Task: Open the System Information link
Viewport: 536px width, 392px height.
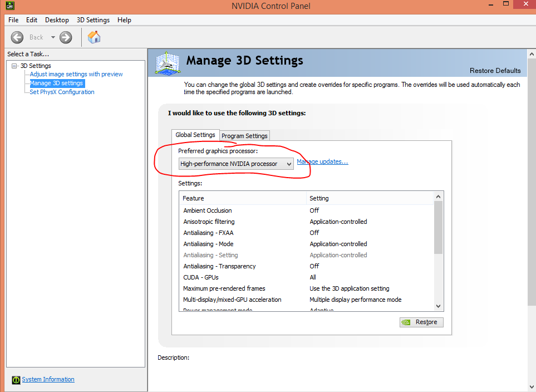Action: pos(48,379)
